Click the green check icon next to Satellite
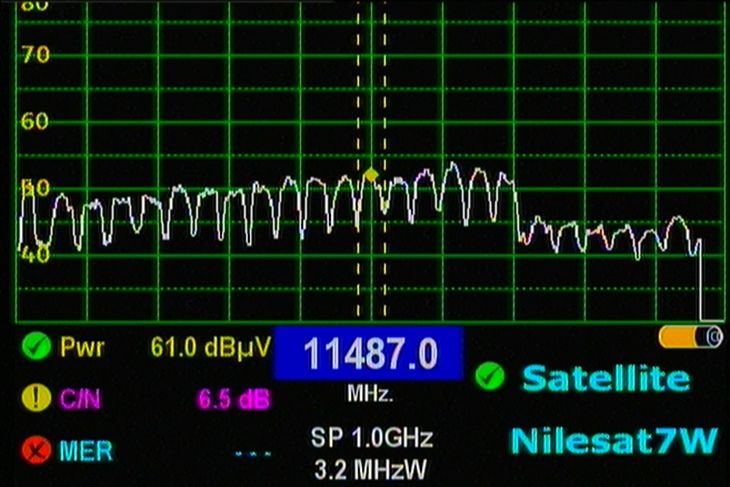 [x=489, y=376]
